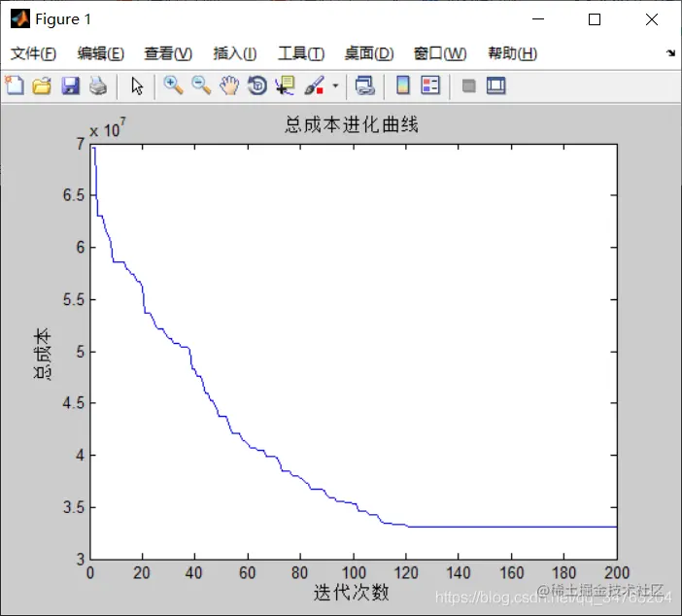Viewport: 682px width, 616px height.
Task: Open the 查看(V) menu
Action: [168, 53]
